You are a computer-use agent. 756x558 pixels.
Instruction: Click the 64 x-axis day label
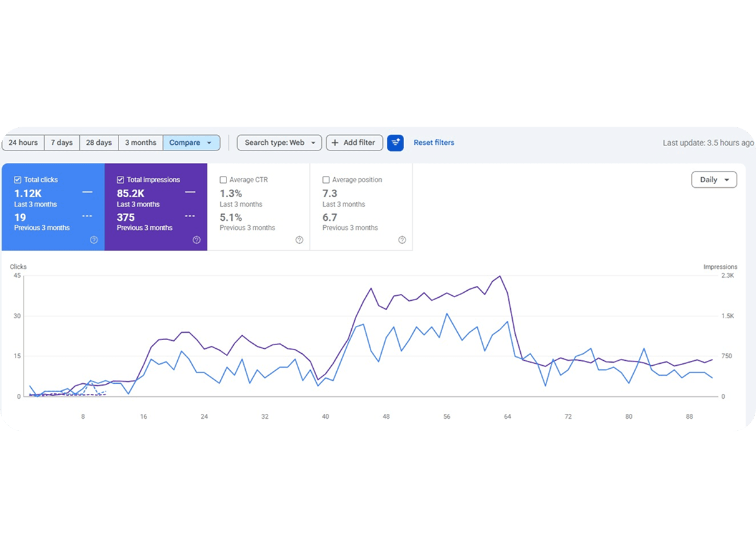pyautogui.click(x=507, y=416)
